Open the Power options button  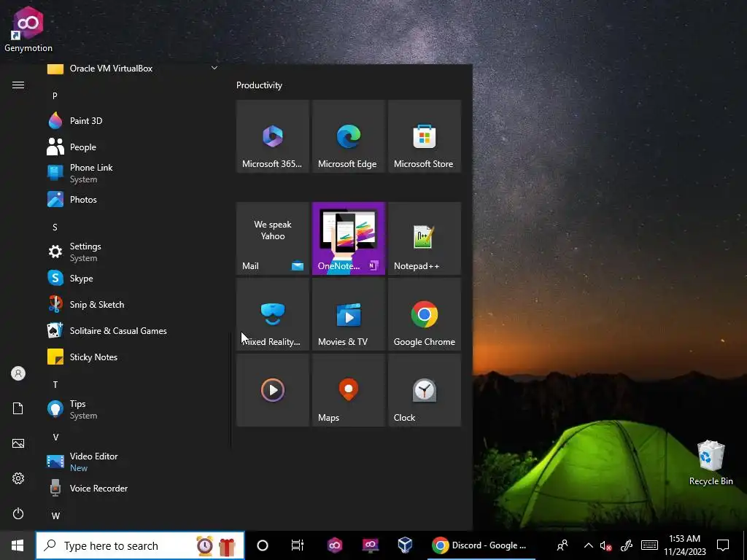tap(18, 513)
